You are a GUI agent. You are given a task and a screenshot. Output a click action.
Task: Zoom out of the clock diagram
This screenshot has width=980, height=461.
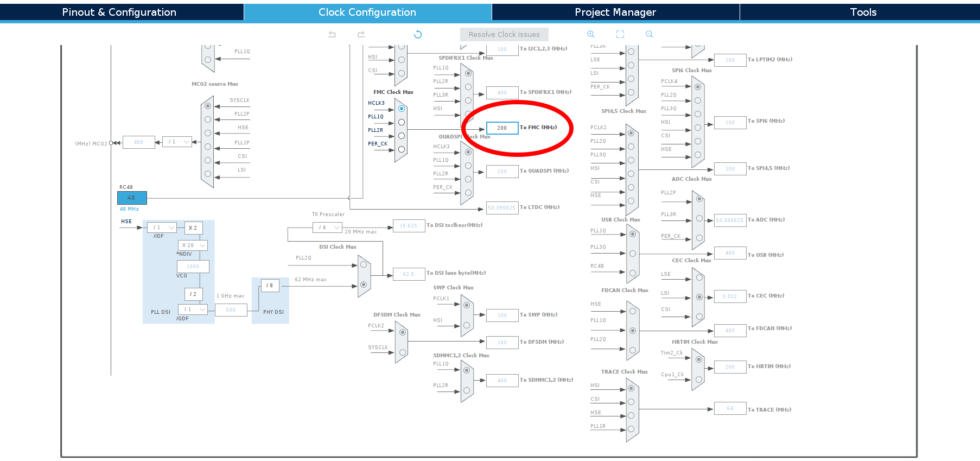click(x=649, y=34)
